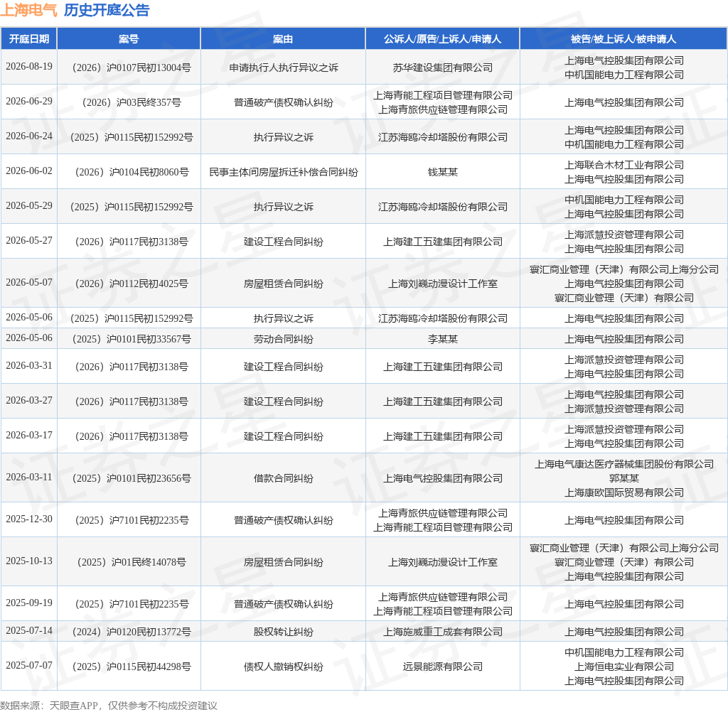Click plaintiff 钱某某

coord(442,172)
